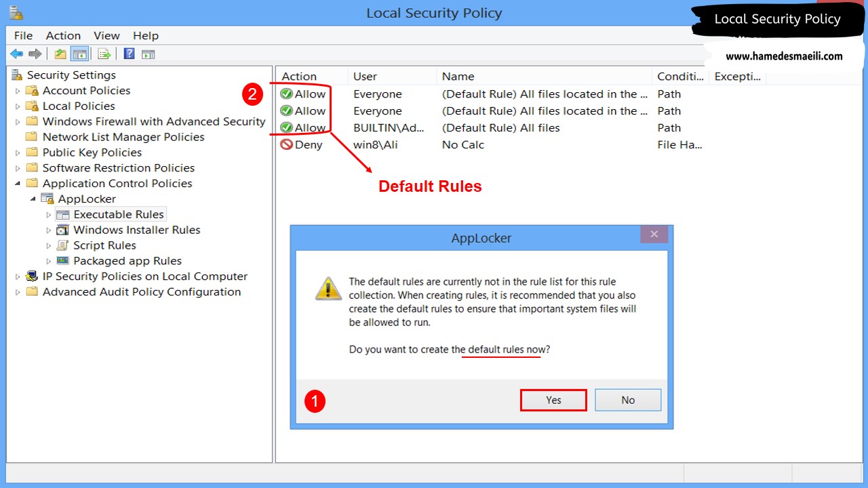
Task: Go up one level with folder icon
Action: click(x=60, y=54)
